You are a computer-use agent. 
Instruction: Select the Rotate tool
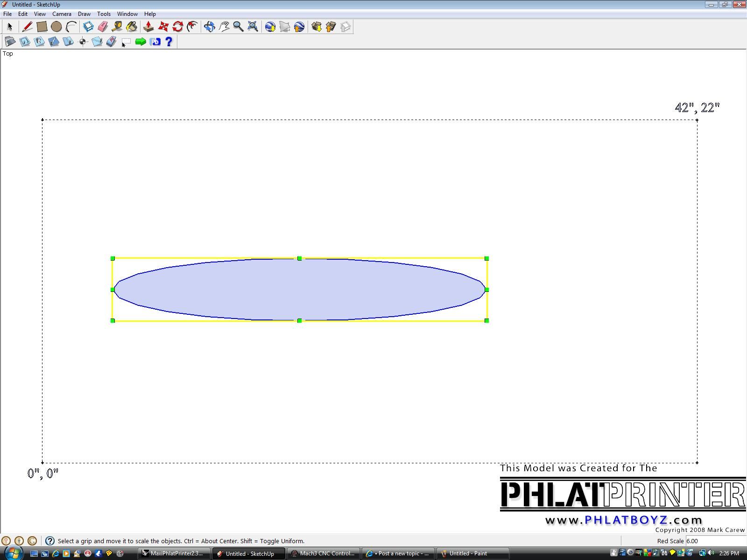tap(177, 27)
